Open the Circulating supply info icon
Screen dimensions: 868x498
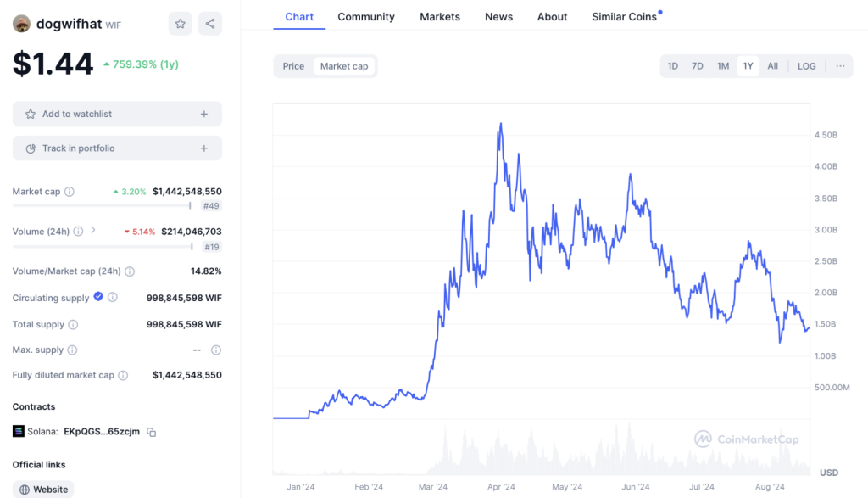tap(113, 298)
